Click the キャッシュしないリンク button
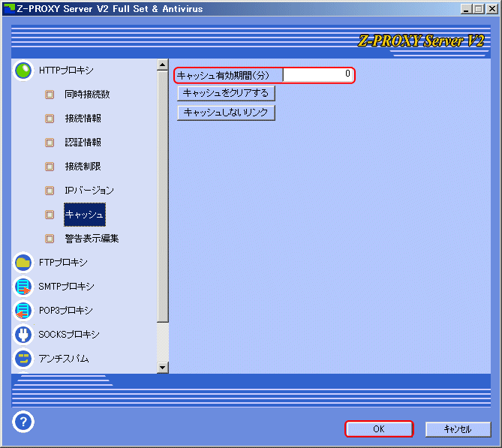The width and height of the screenshot is (502, 448). 226,113
